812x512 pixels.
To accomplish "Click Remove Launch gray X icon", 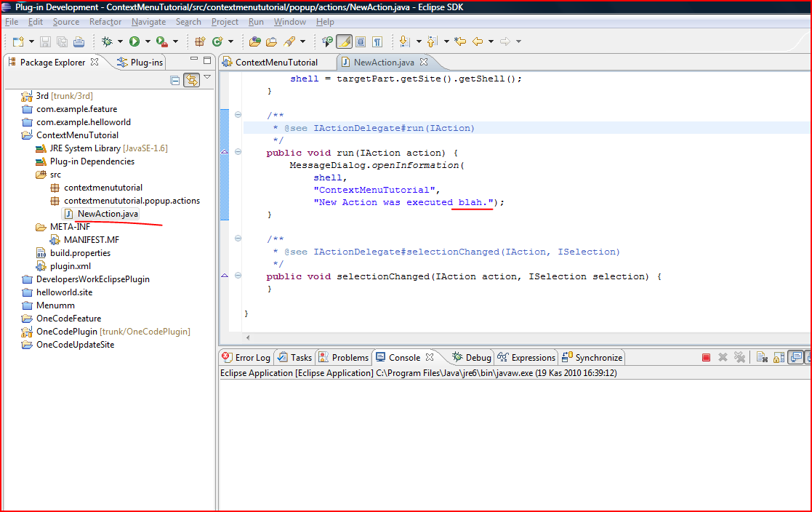I will coord(723,358).
